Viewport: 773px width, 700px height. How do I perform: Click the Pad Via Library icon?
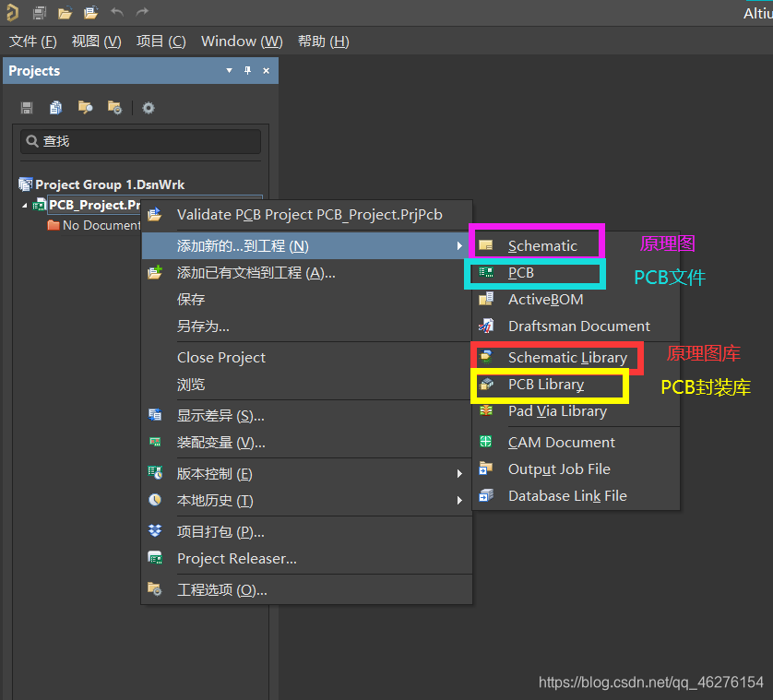click(486, 410)
